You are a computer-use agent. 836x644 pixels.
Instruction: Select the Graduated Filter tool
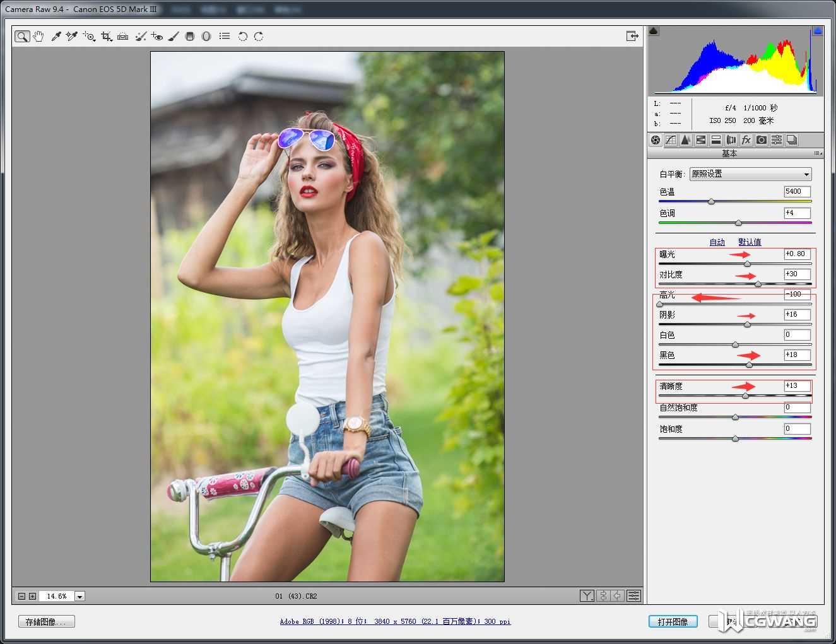click(x=190, y=37)
